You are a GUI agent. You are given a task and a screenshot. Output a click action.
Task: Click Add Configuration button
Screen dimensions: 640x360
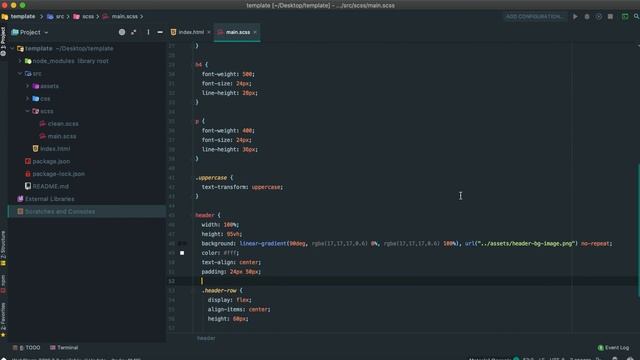point(534,17)
